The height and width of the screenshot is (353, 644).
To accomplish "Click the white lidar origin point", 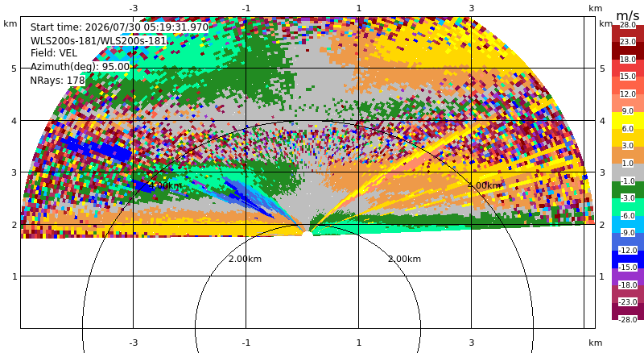I will (x=307, y=234).
